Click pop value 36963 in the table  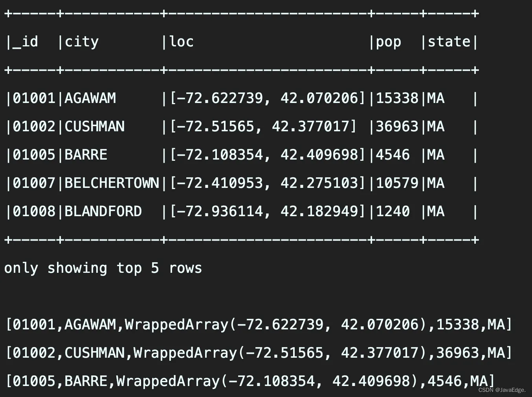coord(397,127)
